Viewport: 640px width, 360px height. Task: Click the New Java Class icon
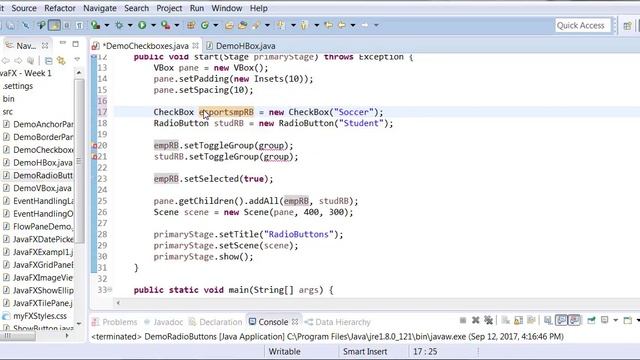coord(204,25)
